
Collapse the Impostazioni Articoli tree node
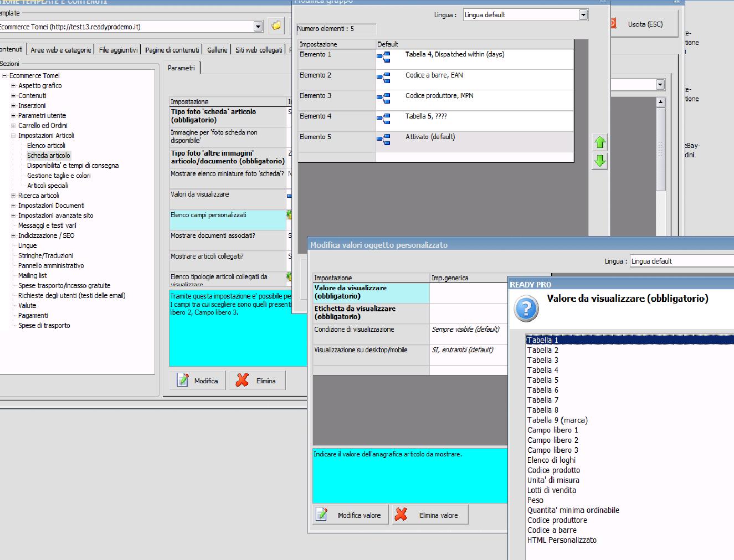13,136
